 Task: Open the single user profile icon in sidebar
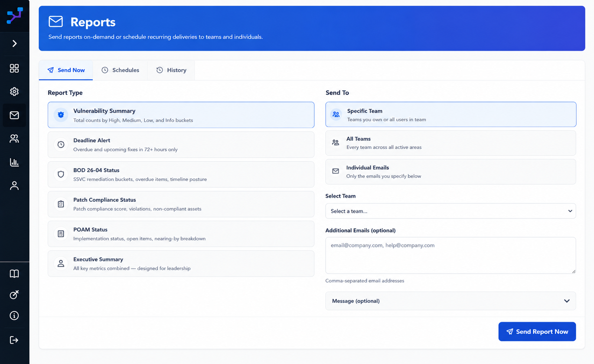click(14, 186)
